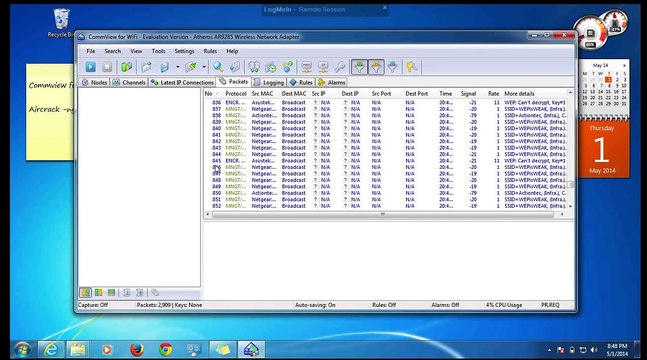Click the wrench settings toolbar icon
The image size is (647, 360).
pyautogui.click(x=340, y=67)
